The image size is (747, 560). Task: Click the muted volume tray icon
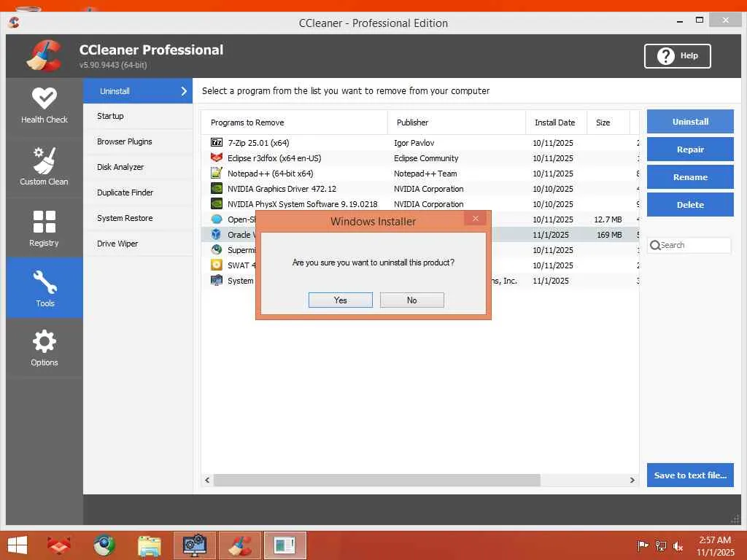point(678,545)
